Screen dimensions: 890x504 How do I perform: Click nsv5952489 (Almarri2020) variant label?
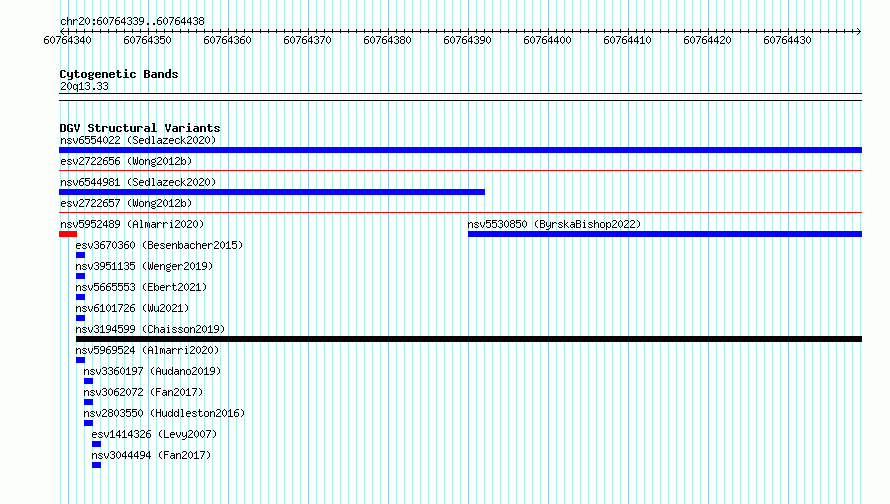(x=132, y=224)
